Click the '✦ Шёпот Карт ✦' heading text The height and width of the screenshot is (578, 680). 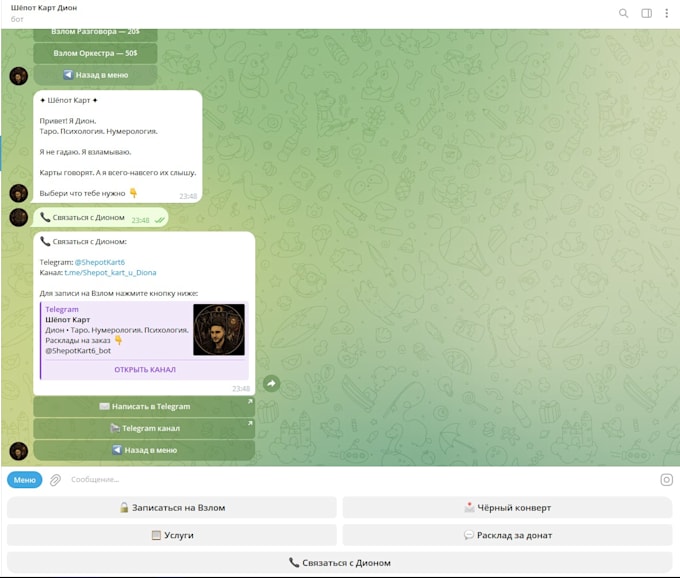[x=69, y=100]
